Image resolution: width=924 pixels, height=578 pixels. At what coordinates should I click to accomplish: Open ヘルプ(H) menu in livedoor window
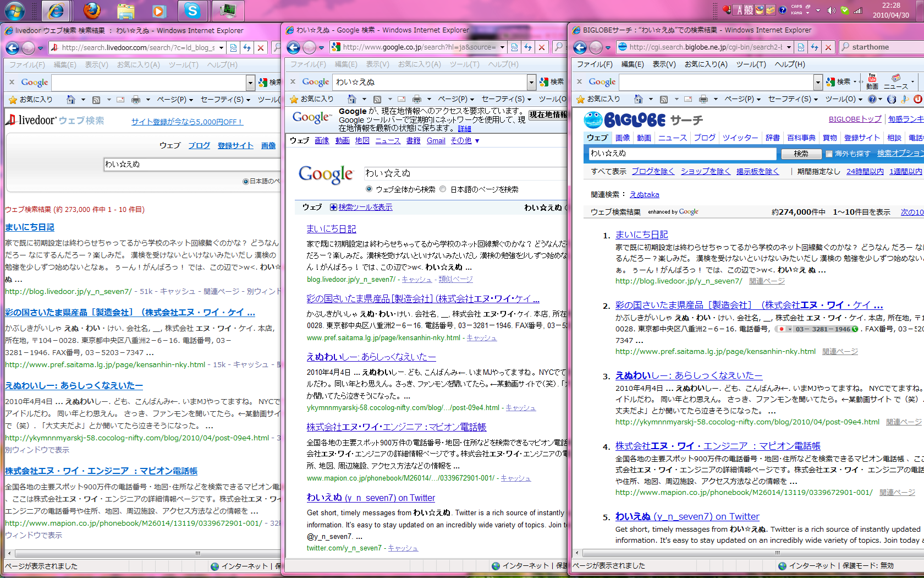(x=222, y=65)
